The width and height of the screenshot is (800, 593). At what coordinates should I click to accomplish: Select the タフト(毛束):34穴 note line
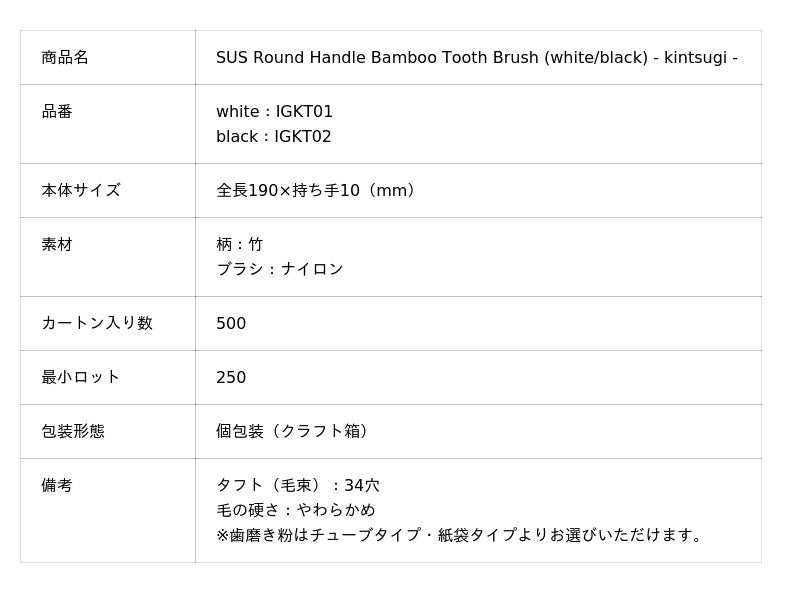click(298, 486)
